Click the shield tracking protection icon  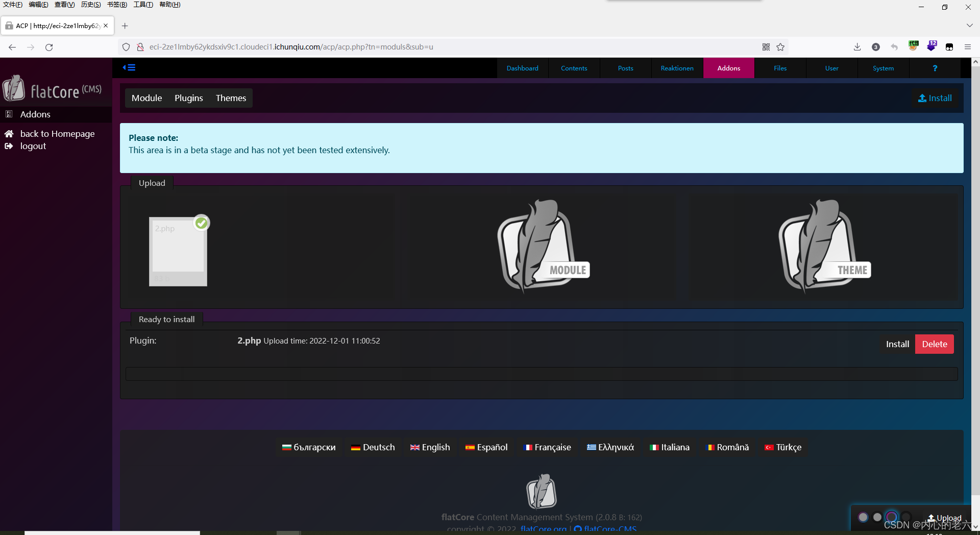[x=126, y=47]
